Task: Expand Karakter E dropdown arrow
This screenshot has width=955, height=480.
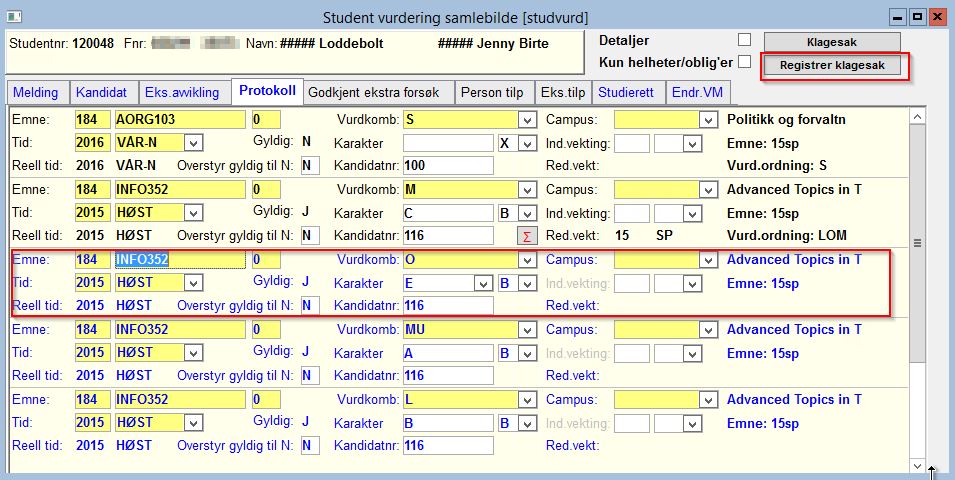Action: pyautogui.click(x=484, y=283)
